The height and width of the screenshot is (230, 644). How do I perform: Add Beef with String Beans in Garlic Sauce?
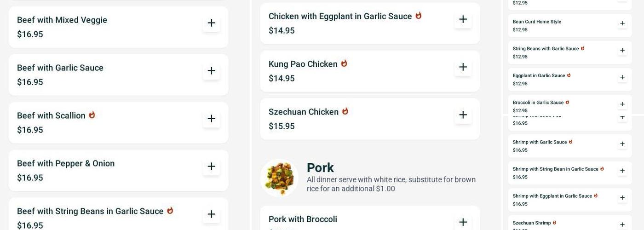(212, 214)
